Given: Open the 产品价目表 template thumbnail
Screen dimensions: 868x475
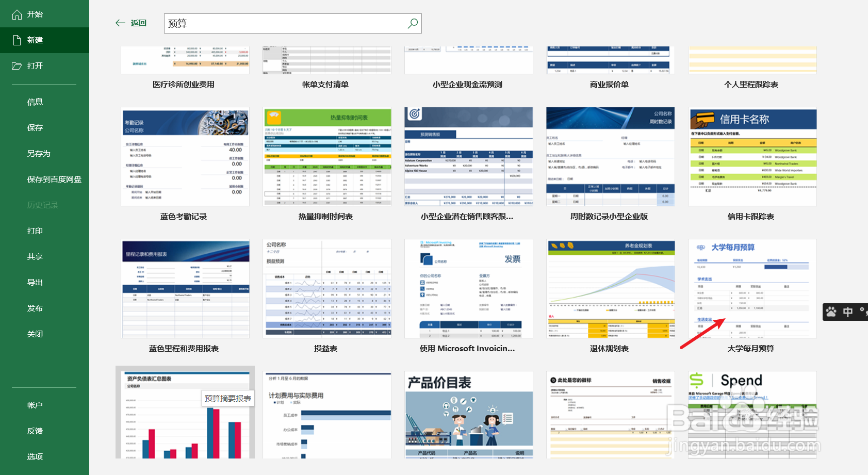Looking at the screenshot, I should click(469, 415).
